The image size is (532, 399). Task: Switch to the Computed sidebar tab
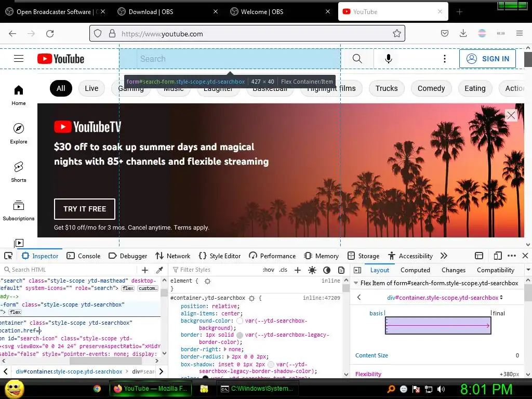(x=415, y=270)
